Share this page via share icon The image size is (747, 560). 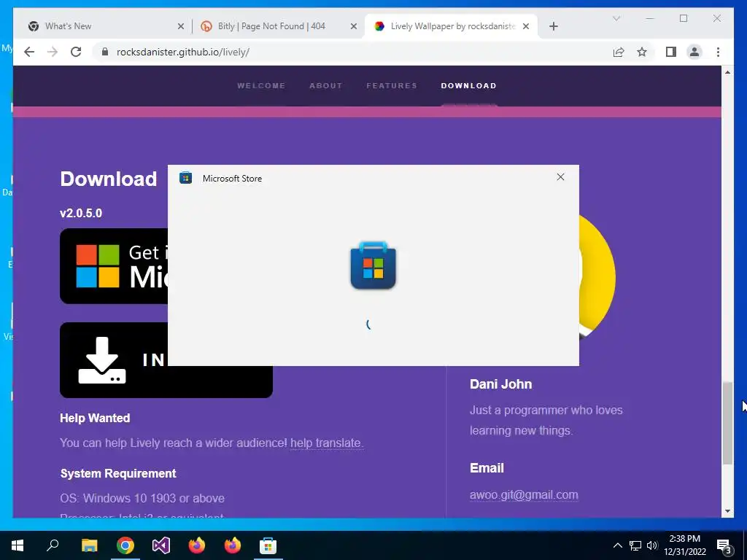pyautogui.click(x=619, y=52)
